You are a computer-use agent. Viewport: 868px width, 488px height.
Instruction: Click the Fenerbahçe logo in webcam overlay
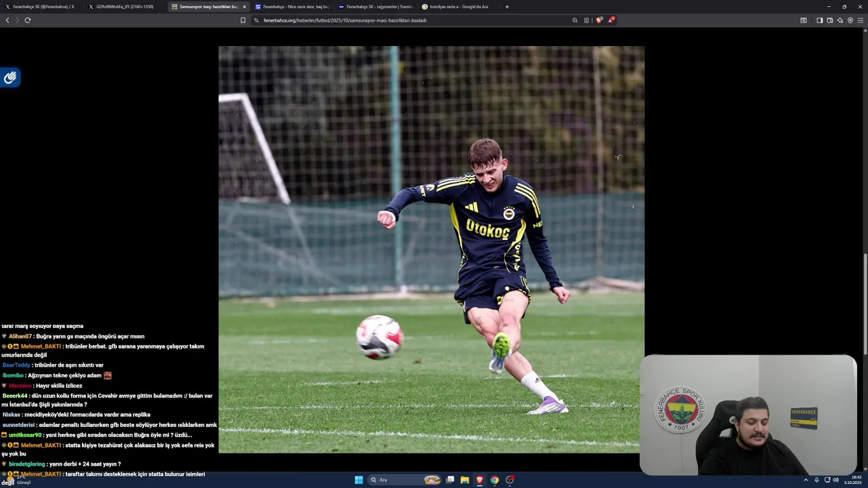[680, 410]
